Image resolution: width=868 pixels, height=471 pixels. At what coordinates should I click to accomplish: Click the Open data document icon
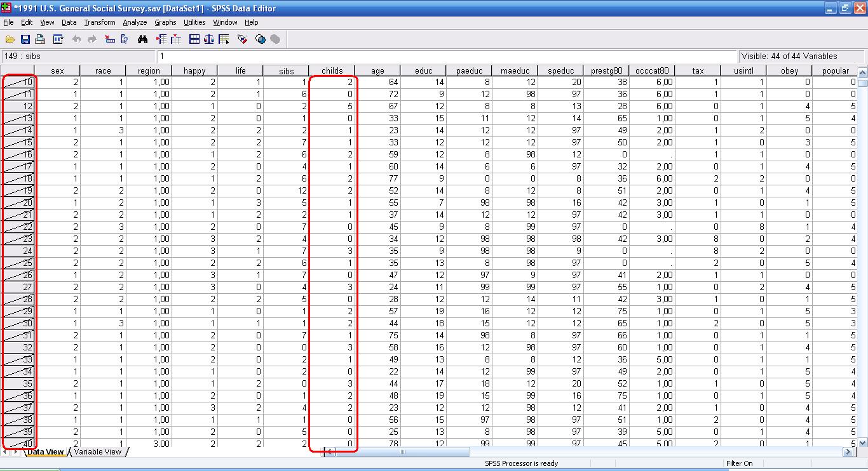(10, 39)
